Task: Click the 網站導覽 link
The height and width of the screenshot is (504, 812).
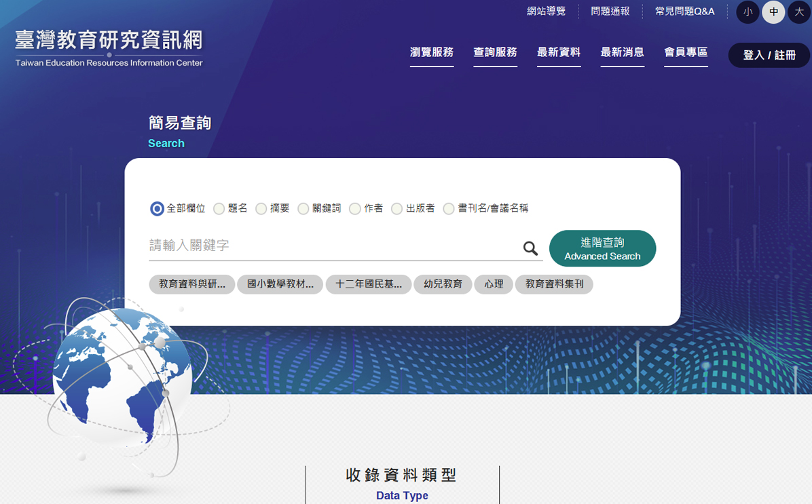Action: (546, 12)
